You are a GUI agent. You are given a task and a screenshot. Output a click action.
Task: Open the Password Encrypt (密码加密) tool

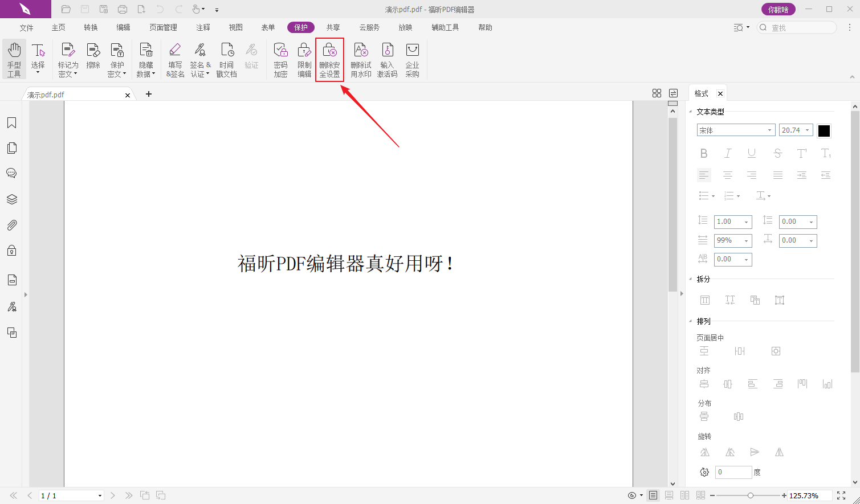coord(280,60)
